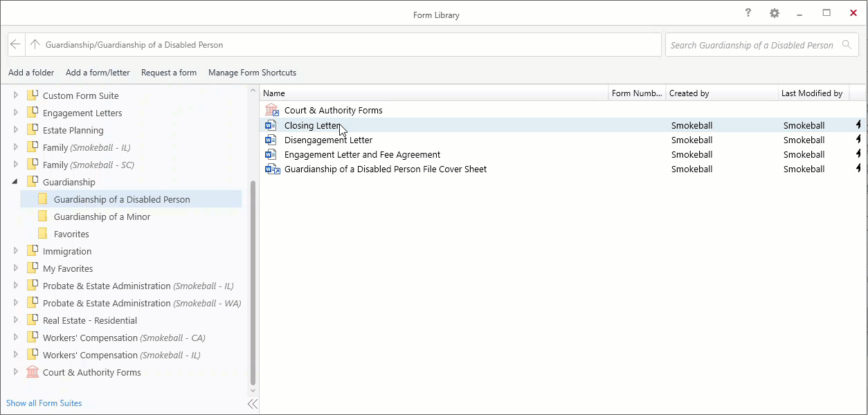This screenshot has width=868, height=415.
Task: Click the Add a folder button
Action: pyautogui.click(x=31, y=73)
